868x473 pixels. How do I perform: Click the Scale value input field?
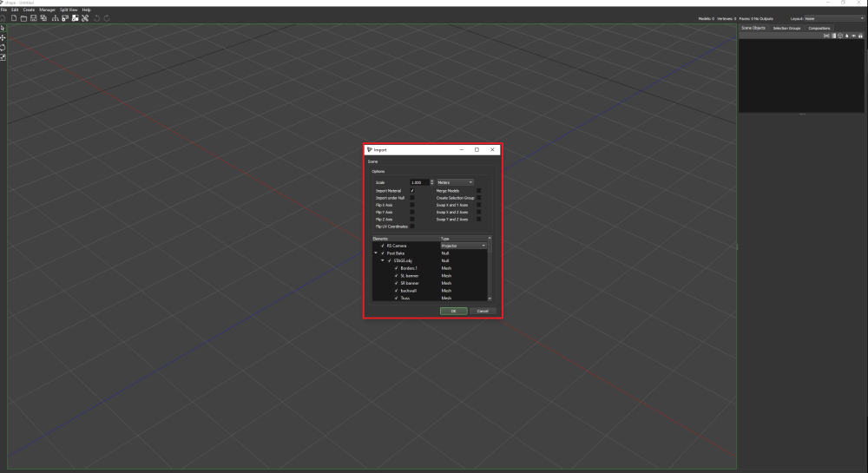tap(419, 182)
